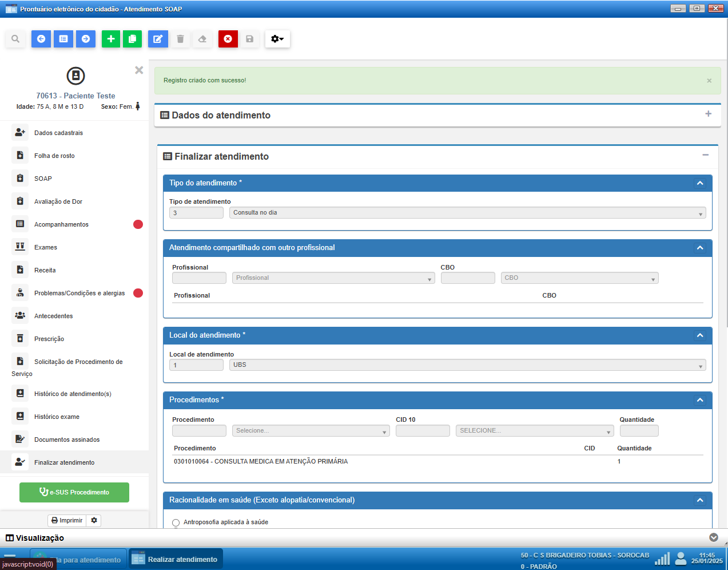728x570 pixels.
Task: Open the Procedimento Selecione dropdown
Action: click(311, 431)
